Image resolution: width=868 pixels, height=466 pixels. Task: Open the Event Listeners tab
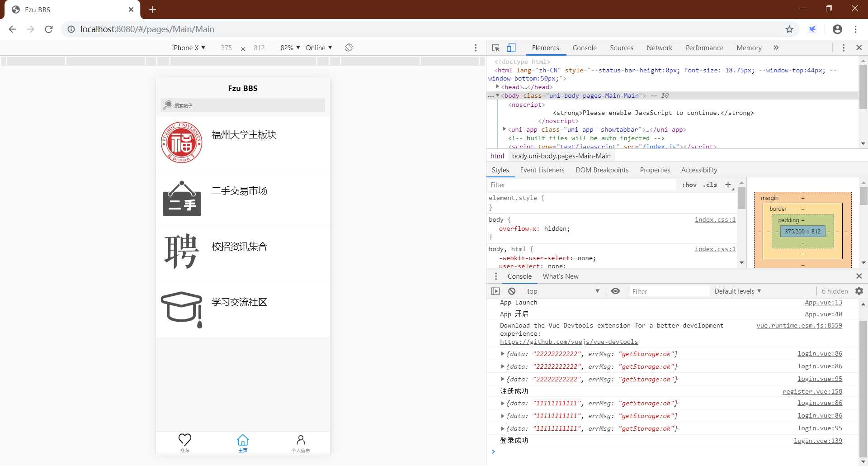pyautogui.click(x=542, y=170)
